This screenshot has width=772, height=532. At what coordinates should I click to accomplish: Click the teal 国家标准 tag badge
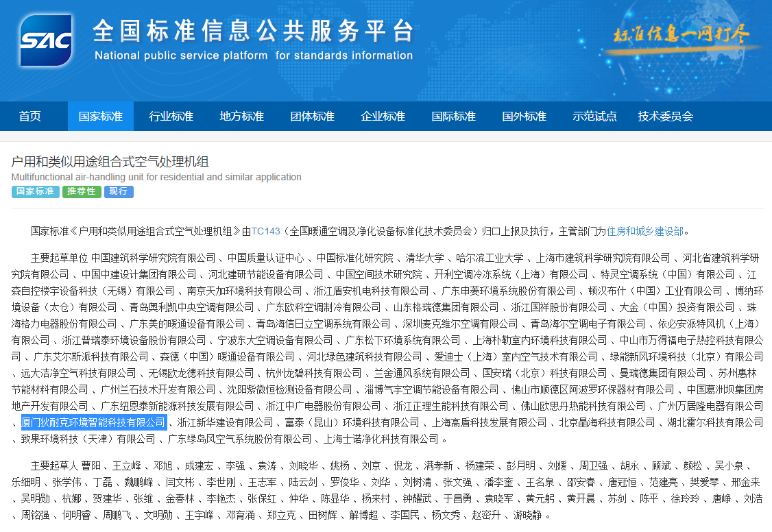click(x=35, y=192)
